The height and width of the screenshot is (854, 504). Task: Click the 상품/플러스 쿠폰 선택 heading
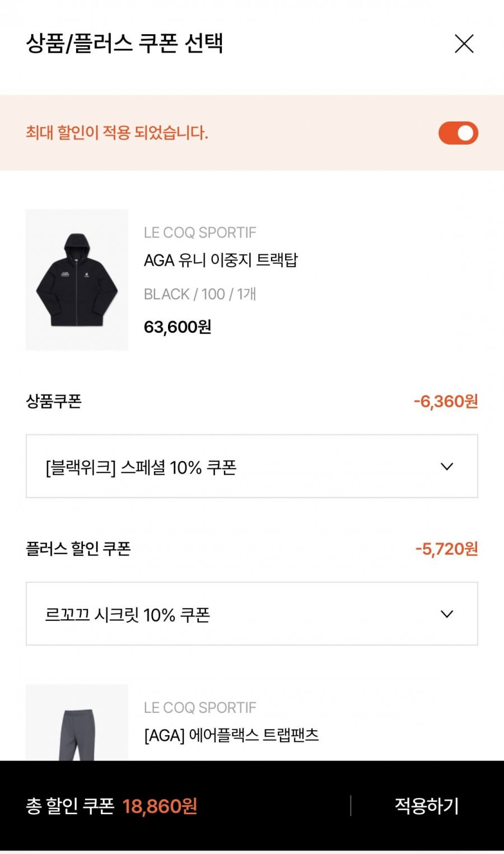point(124,44)
